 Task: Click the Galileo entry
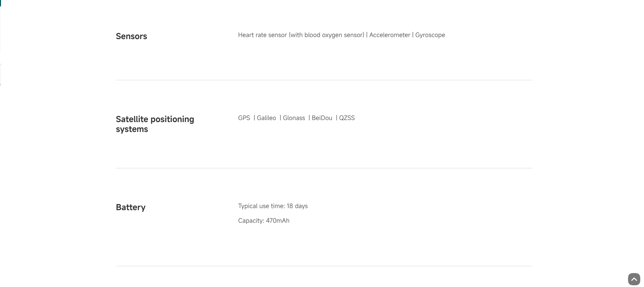pyautogui.click(x=266, y=118)
